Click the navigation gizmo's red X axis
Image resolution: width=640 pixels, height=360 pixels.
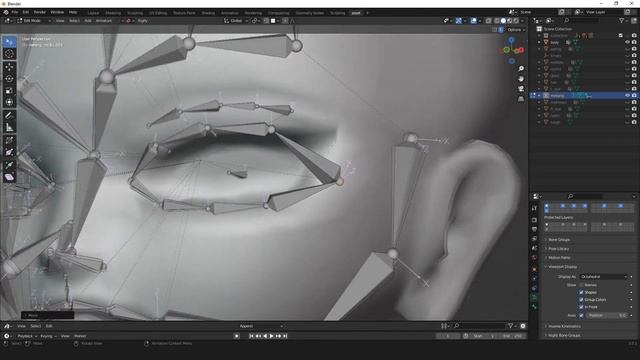(x=521, y=50)
